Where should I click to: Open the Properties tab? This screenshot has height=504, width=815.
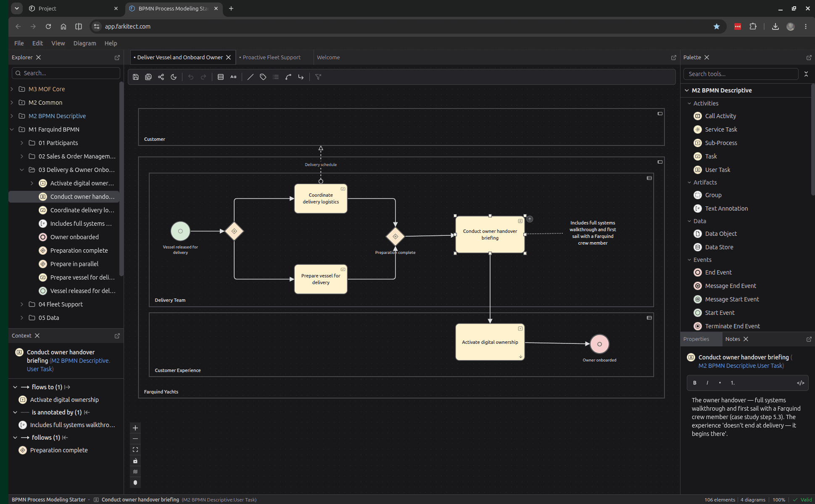(x=696, y=339)
